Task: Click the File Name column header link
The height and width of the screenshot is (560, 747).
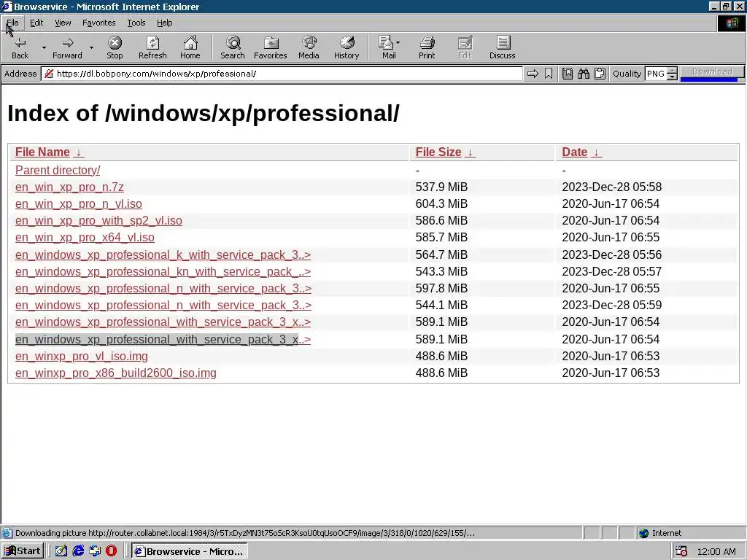Action: 42,152
